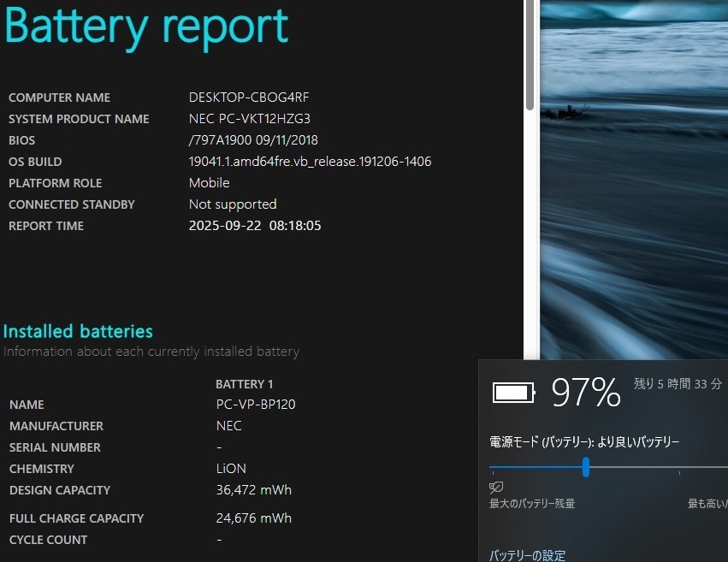The width and height of the screenshot is (728, 562).
Task: Click the 電源モード (バッテリー) label
Action: [584, 441]
